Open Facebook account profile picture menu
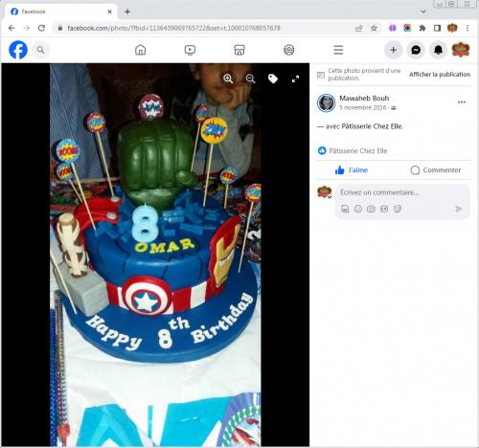This screenshot has width=479, height=448. tap(461, 50)
